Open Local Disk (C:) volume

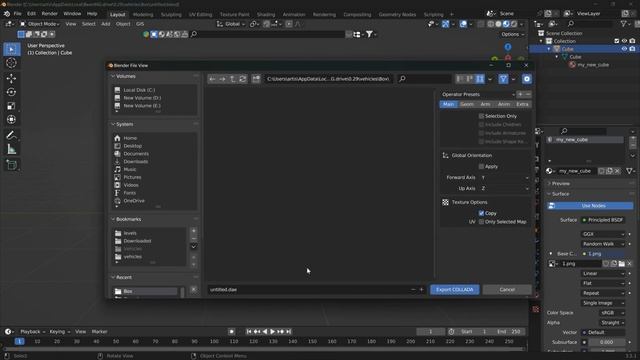click(x=139, y=90)
